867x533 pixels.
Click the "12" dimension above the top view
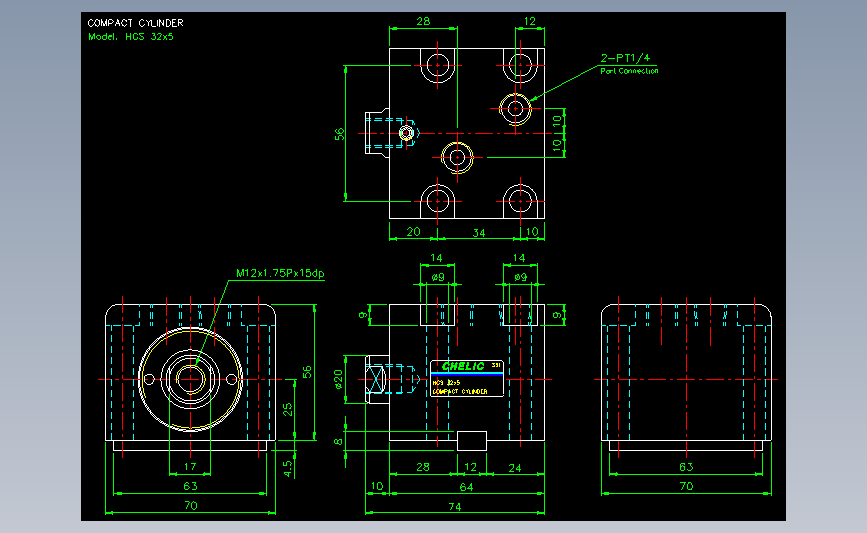tap(530, 21)
